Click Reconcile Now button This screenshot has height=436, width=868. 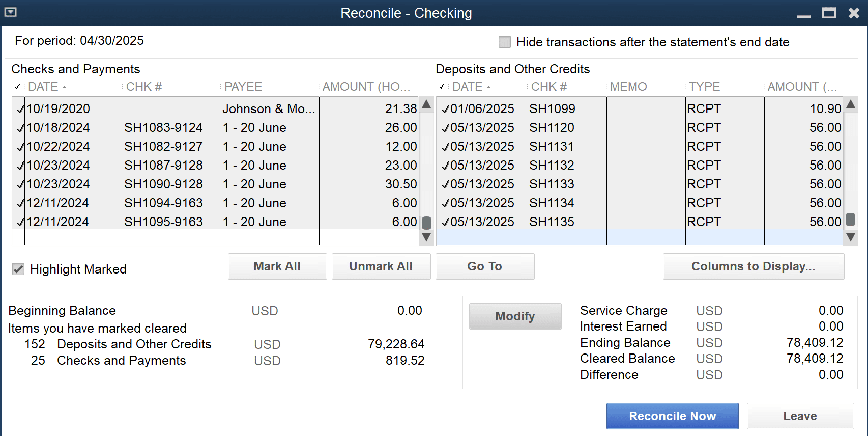(673, 416)
